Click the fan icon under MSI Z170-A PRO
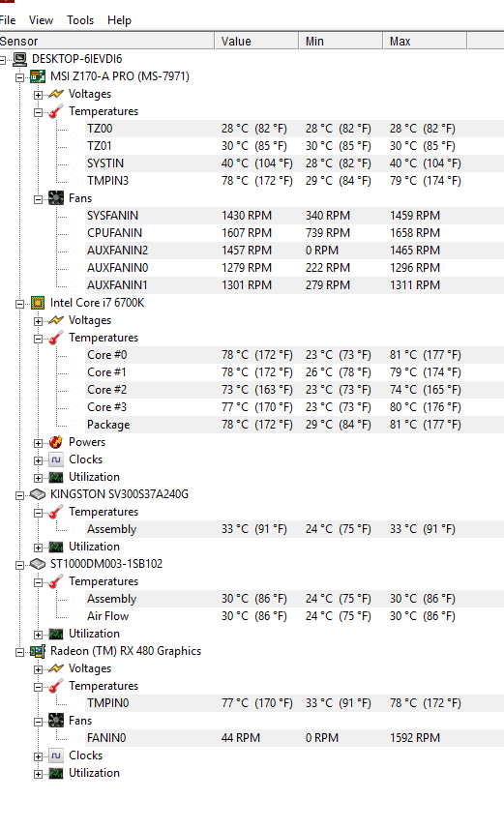 pos(56,198)
